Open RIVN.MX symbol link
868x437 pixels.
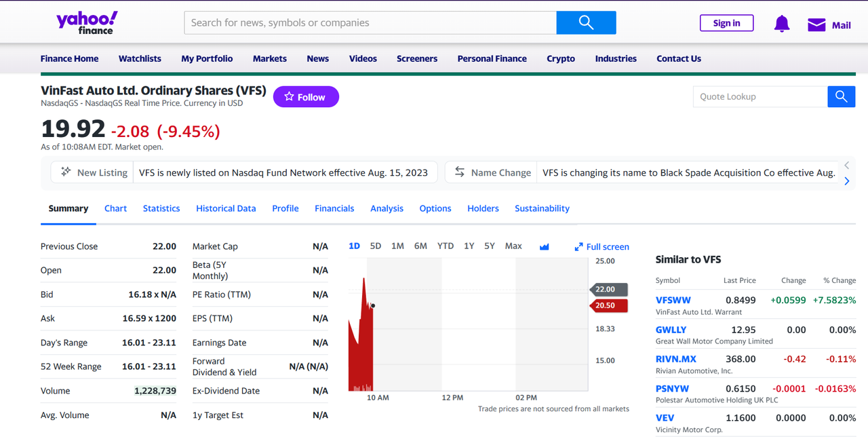tap(676, 359)
